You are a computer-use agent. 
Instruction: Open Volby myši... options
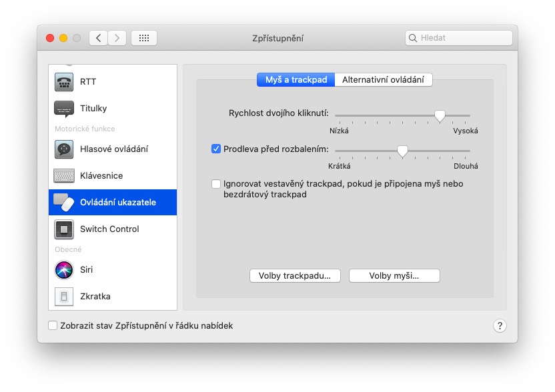pyautogui.click(x=394, y=275)
